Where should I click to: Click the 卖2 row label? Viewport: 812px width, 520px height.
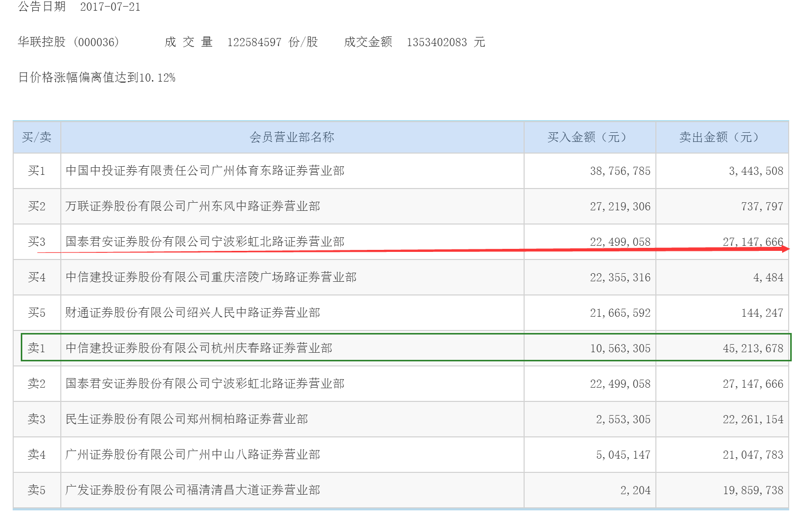pyautogui.click(x=36, y=384)
